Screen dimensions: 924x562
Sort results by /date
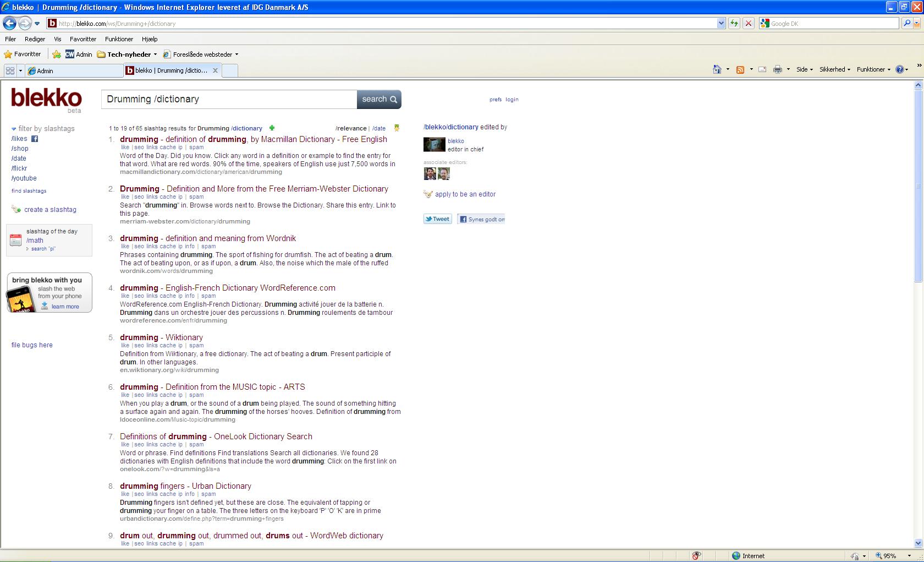click(x=379, y=128)
